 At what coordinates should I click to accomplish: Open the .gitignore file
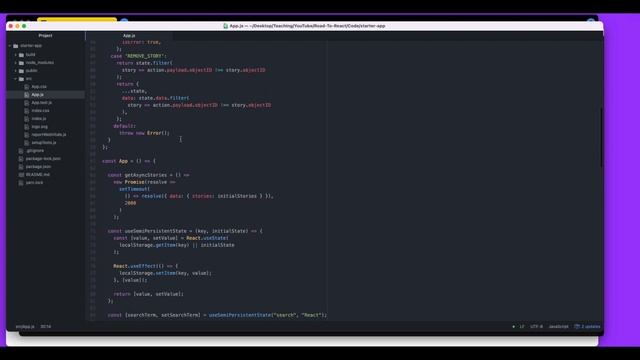[35, 151]
